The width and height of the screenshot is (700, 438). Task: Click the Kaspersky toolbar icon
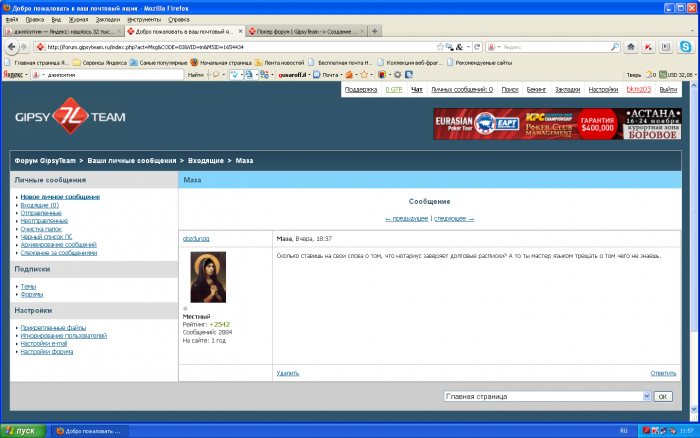[648, 46]
